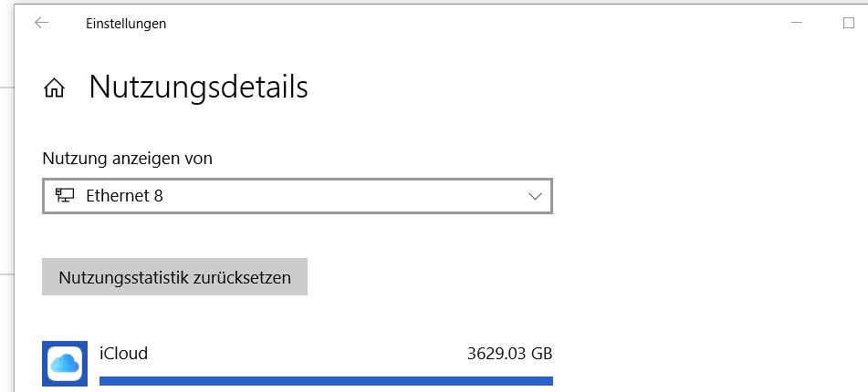
Task: Click the 3629.03 GB usage value
Action: (509, 354)
